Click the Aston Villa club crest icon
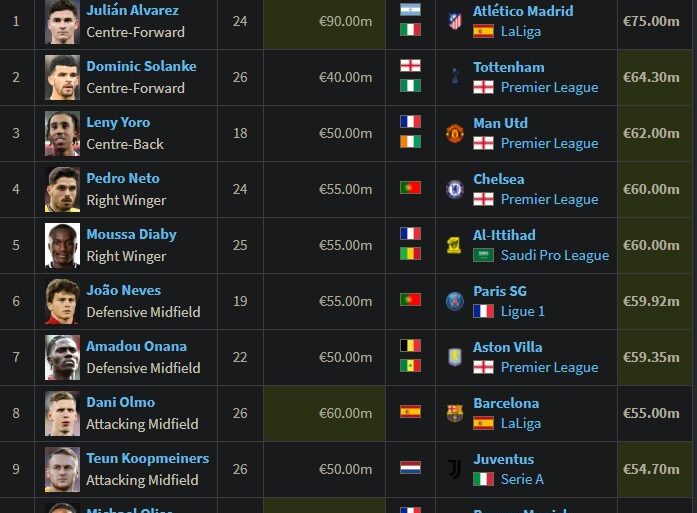 tap(455, 357)
